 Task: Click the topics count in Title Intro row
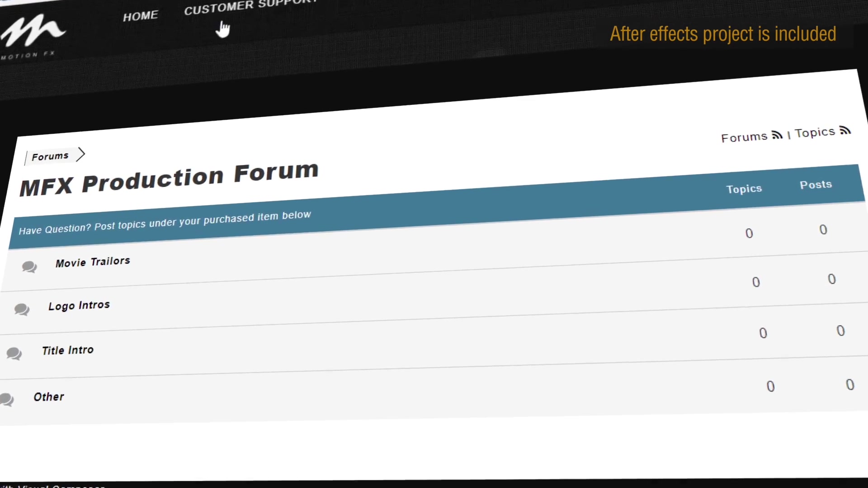click(x=763, y=333)
